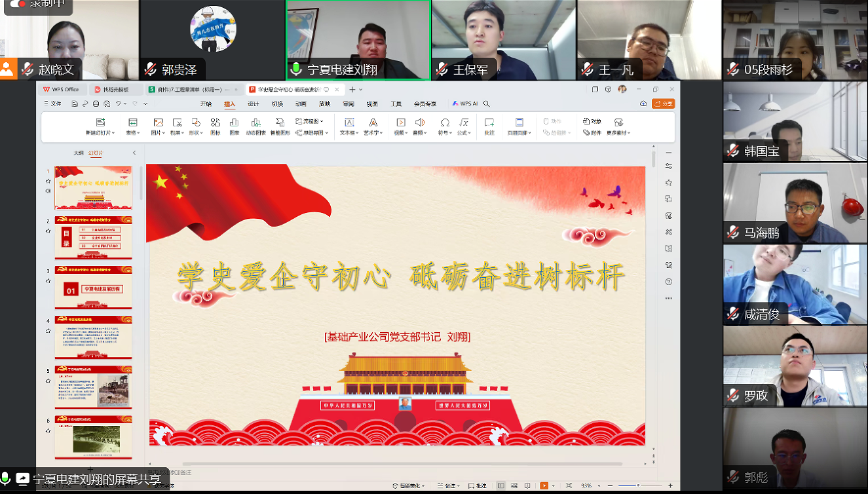Click the 音频 (audio) speaker icon
This screenshot has width=868, height=494.
coord(419,123)
